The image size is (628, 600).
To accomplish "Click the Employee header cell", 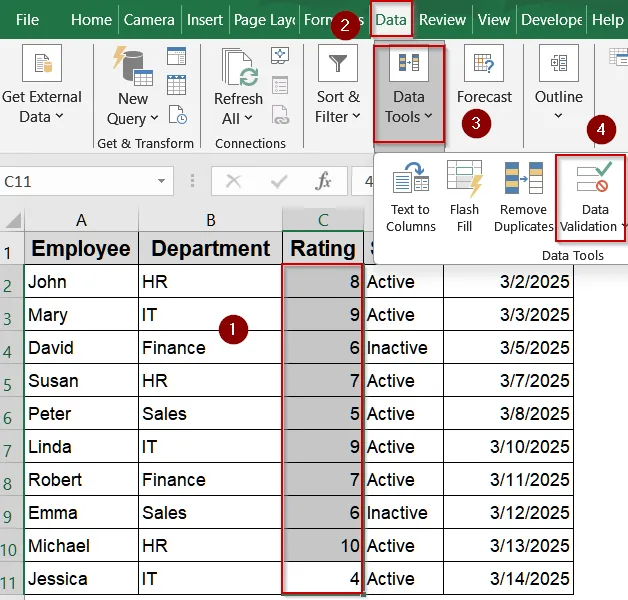I will pos(81,248).
